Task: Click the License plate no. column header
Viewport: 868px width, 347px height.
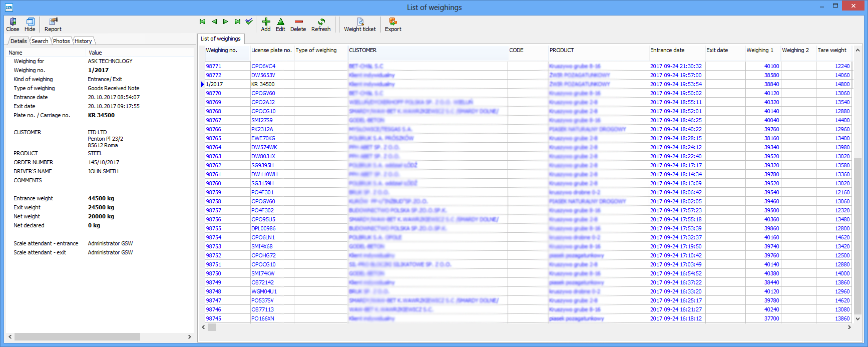Action: tap(271, 50)
